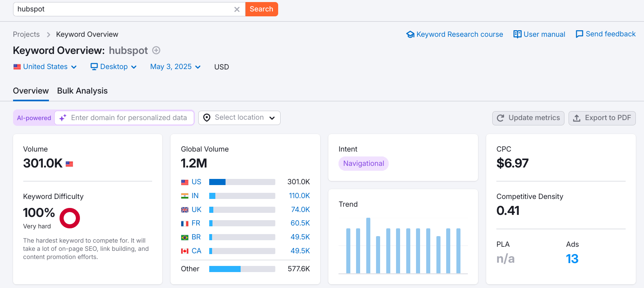Click the FR country code link
Image resolution: width=644 pixels, height=288 pixels.
coord(196,223)
